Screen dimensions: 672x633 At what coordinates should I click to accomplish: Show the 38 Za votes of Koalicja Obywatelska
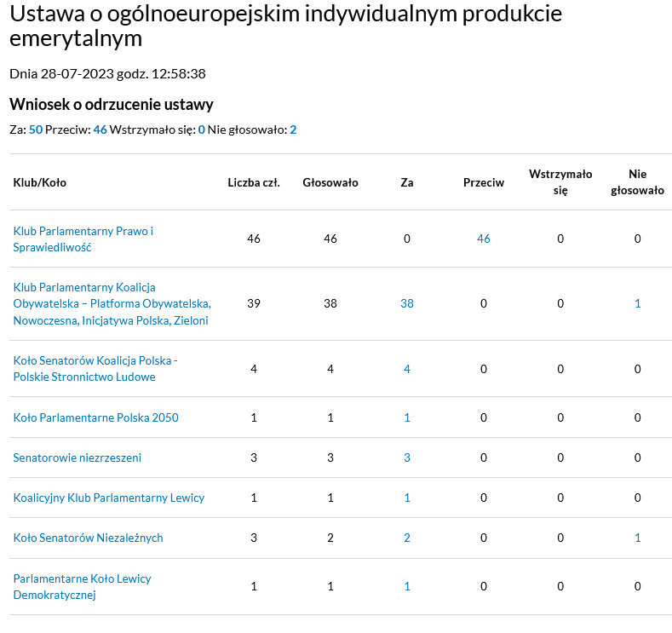(407, 303)
